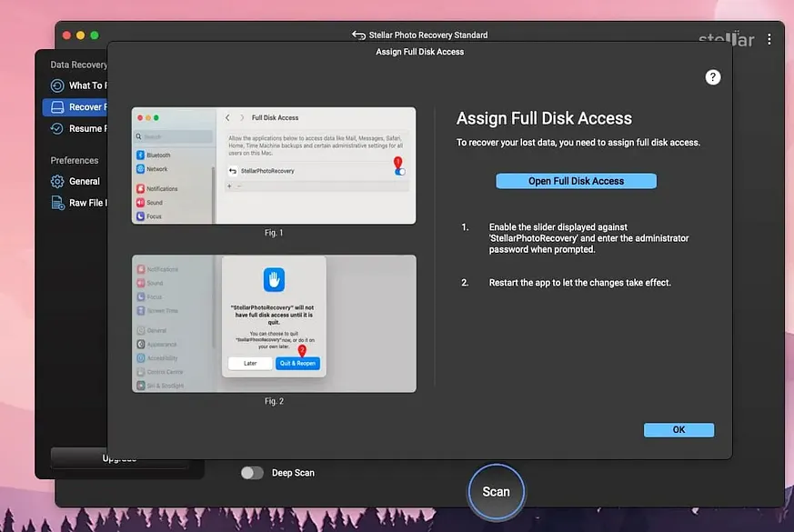Click the 'Restart the app' instruction text
This screenshot has height=532, width=794.
coord(579,283)
